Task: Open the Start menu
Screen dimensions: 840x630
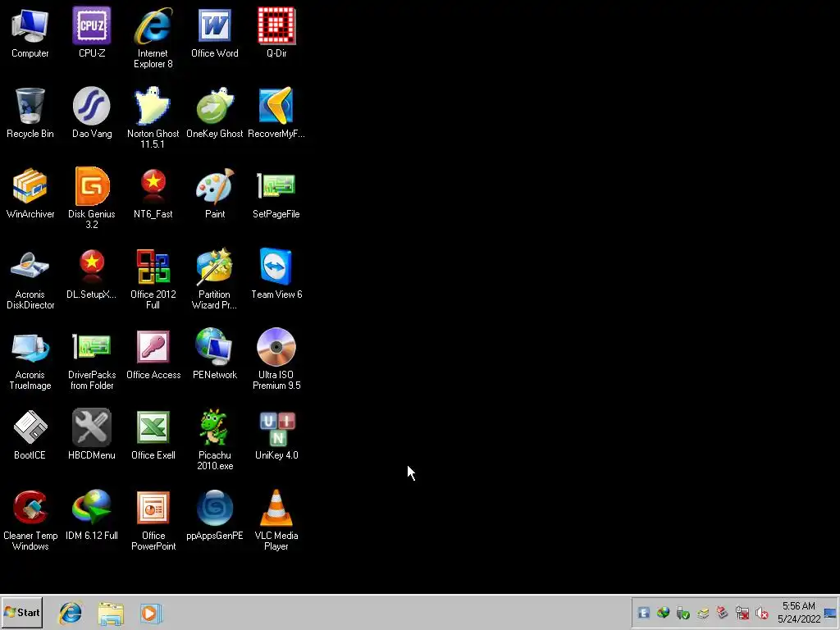Action: coord(22,612)
